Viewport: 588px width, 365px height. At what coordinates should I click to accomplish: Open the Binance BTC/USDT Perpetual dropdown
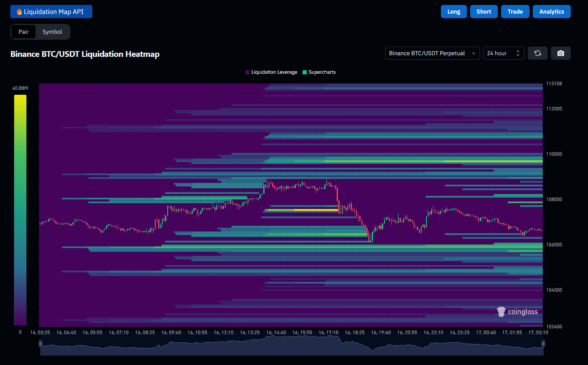pos(432,53)
